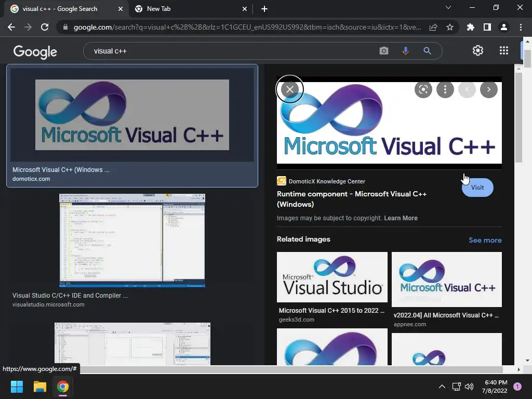Open Visual Studio C/C++ IDE screenshot thumbnail
The image size is (532, 399).
click(x=132, y=241)
